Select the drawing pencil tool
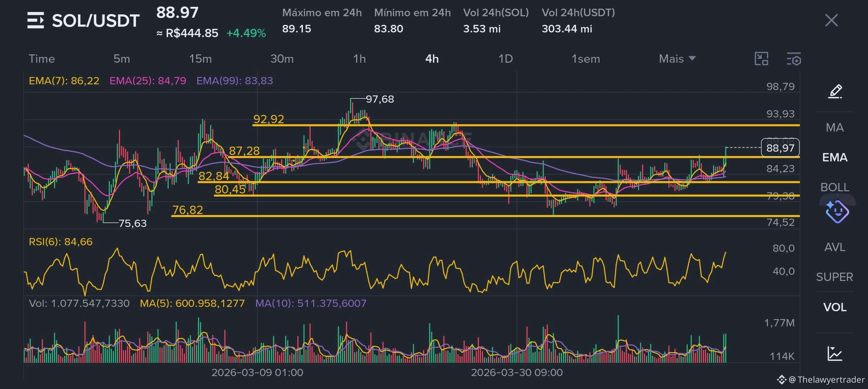Viewport: 868px width, 389px height. tap(835, 91)
